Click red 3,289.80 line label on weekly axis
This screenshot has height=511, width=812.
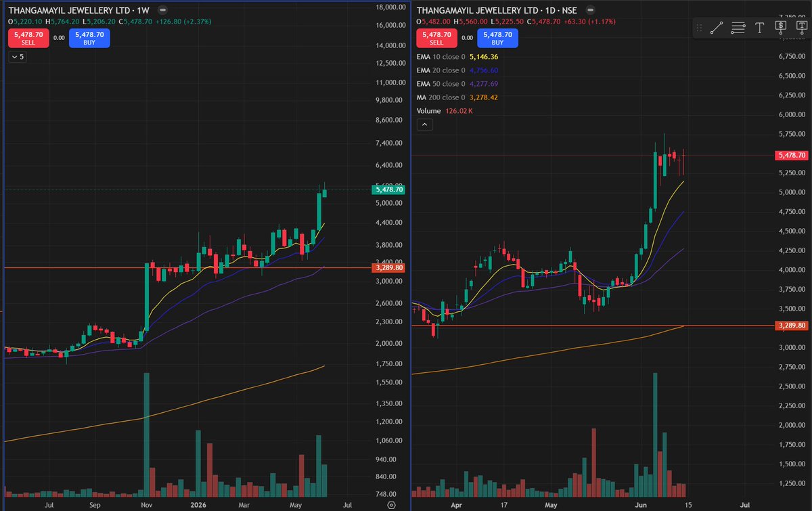(388, 268)
